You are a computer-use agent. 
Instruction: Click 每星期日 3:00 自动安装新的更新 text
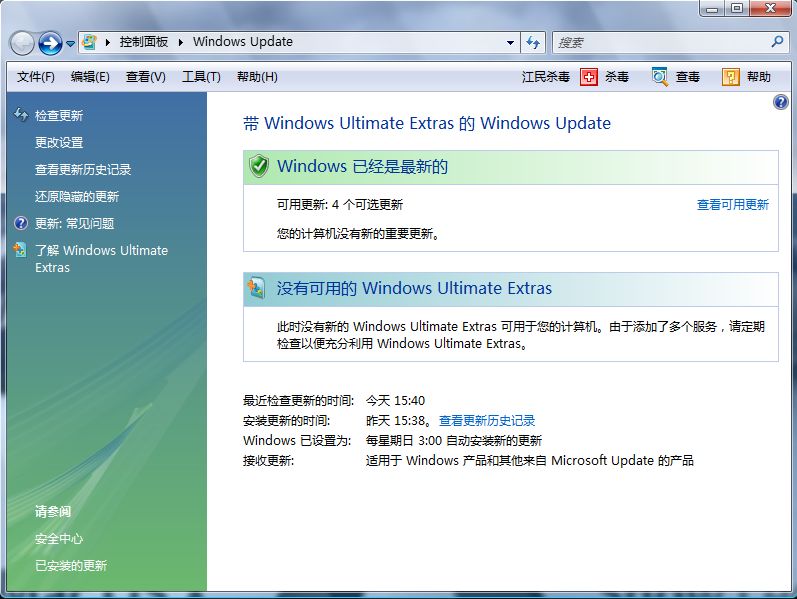point(454,440)
